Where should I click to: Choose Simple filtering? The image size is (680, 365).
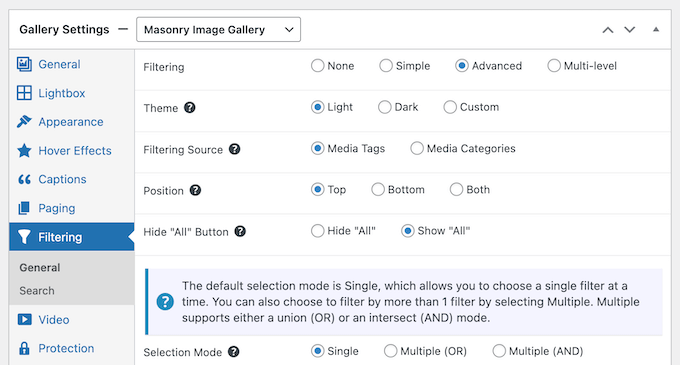coord(386,65)
